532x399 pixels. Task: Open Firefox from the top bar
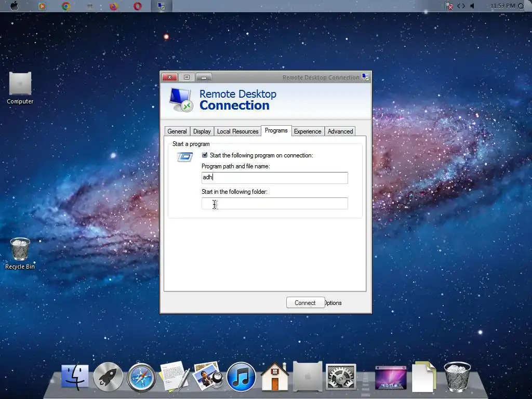(x=114, y=6)
